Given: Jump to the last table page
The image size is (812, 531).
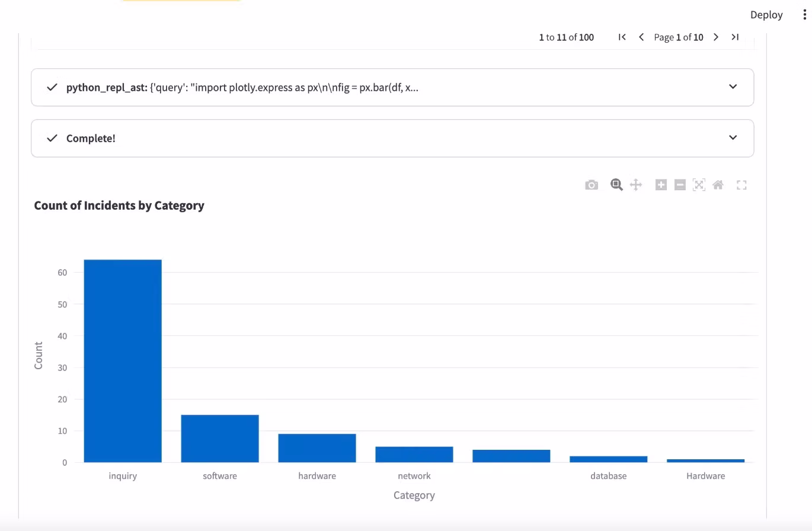Looking at the screenshot, I should coord(735,37).
